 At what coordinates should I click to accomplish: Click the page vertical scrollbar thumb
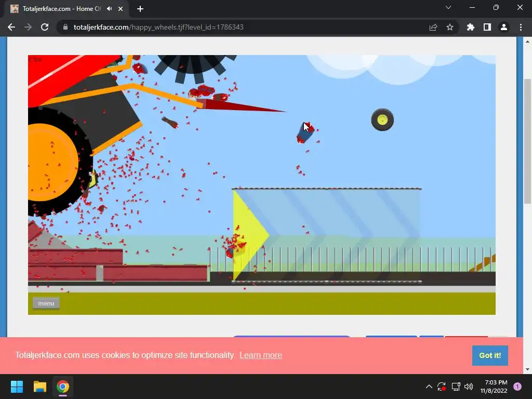tap(527, 141)
